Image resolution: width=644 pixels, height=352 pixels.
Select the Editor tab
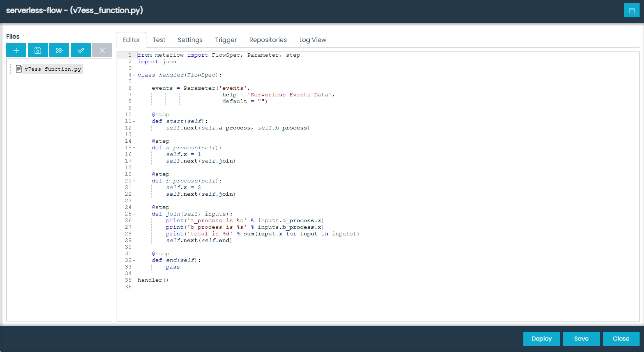[x=131, y=40]
